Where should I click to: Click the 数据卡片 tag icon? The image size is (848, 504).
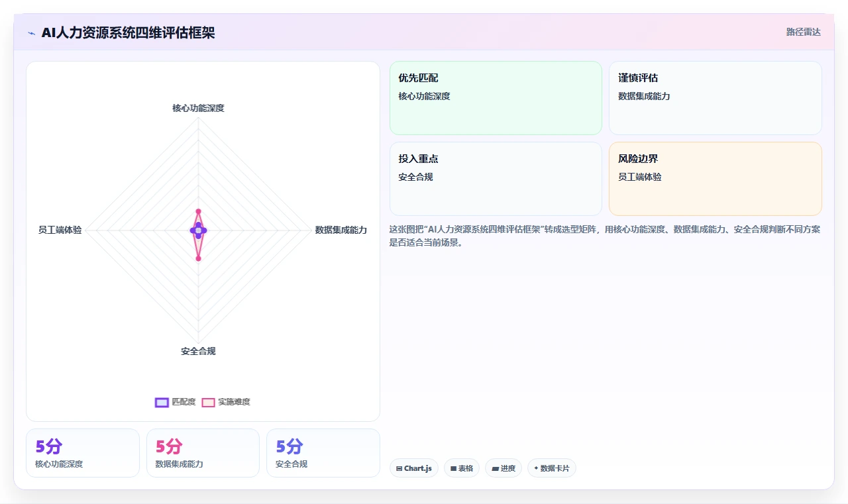coord(536,468)
